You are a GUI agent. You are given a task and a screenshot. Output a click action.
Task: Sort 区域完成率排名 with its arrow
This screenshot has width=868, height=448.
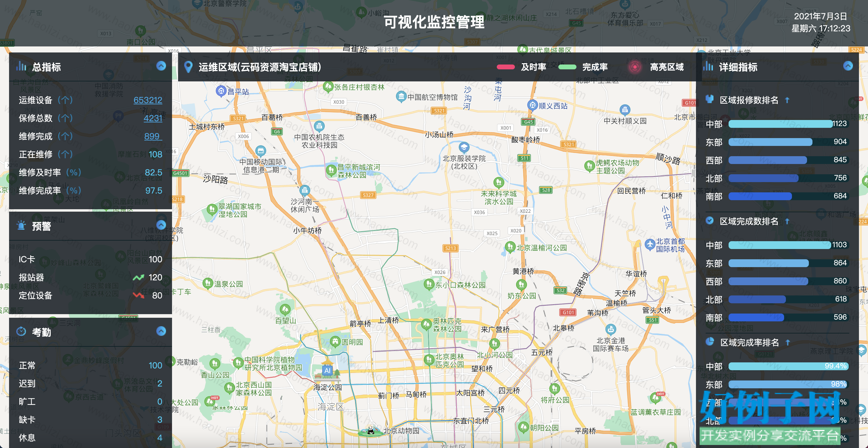[788, 342]
